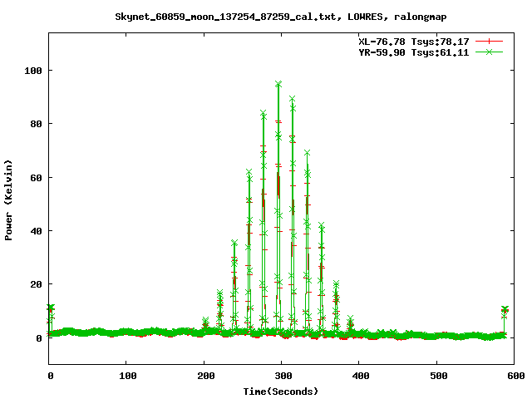The width and height of the screenshot is (532, 399).
Task: Click the x-axis tick label 400
Action: click(x=361, y=376)
